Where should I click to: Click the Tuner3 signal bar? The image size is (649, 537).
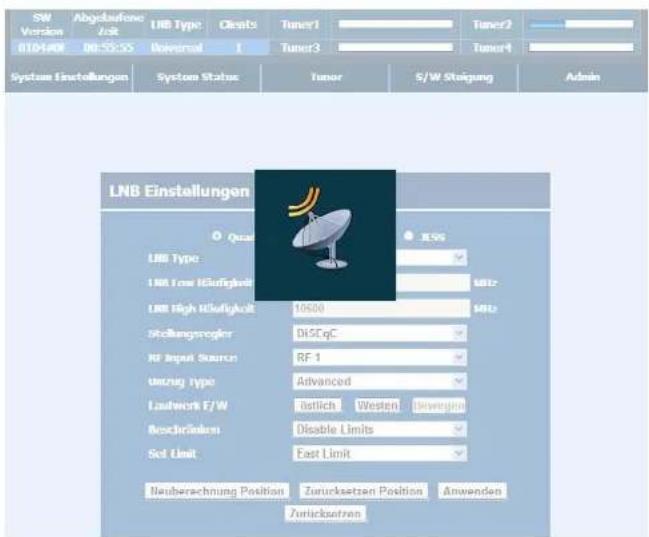(x=395, y=47)
